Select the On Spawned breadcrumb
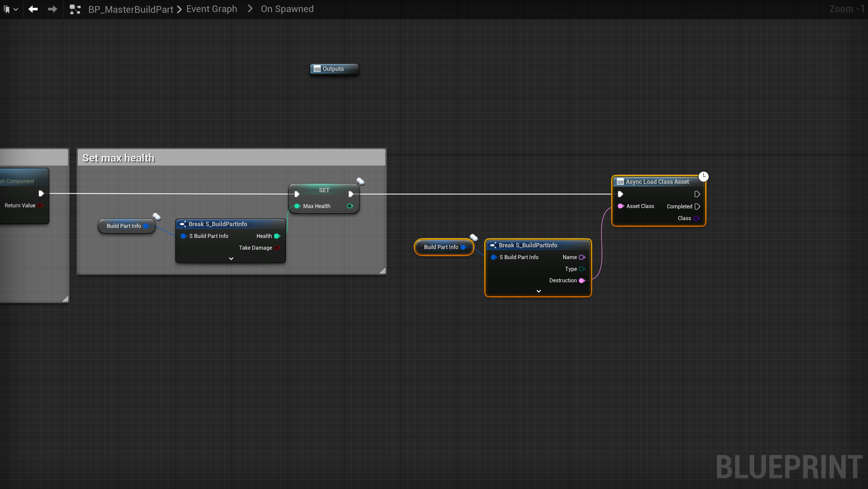 [x=287, y=9]
